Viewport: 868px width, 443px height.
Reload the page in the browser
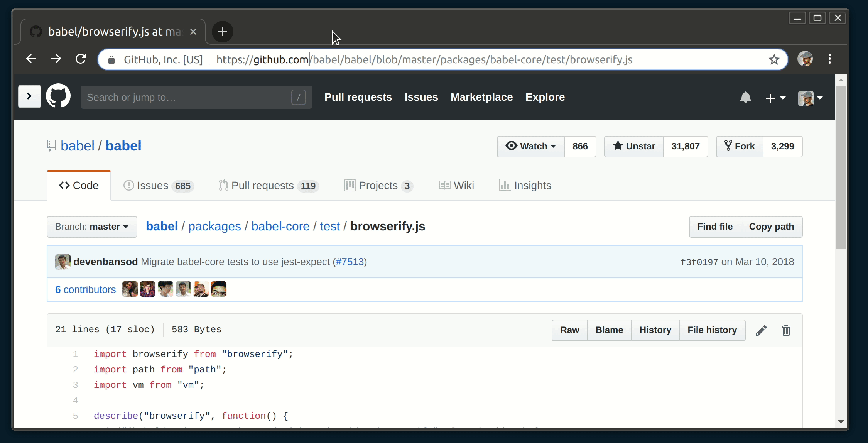[x=81, y=59]
